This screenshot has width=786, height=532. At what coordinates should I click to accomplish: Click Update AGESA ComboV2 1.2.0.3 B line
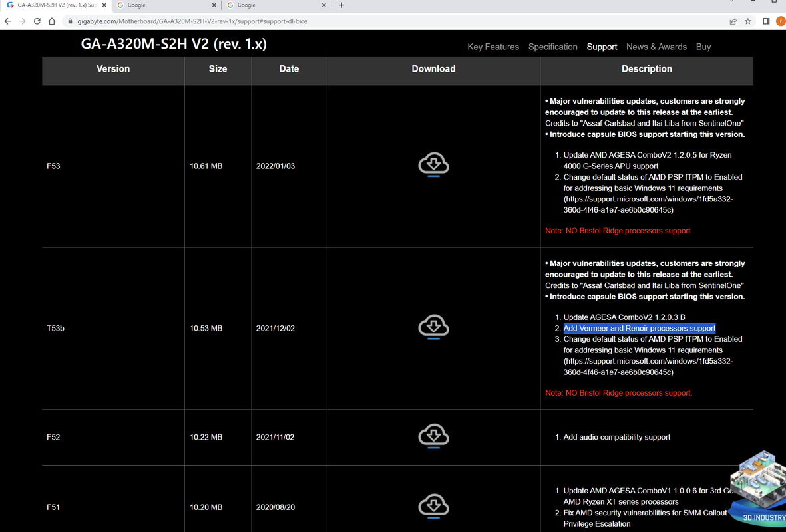click(624, 317)
